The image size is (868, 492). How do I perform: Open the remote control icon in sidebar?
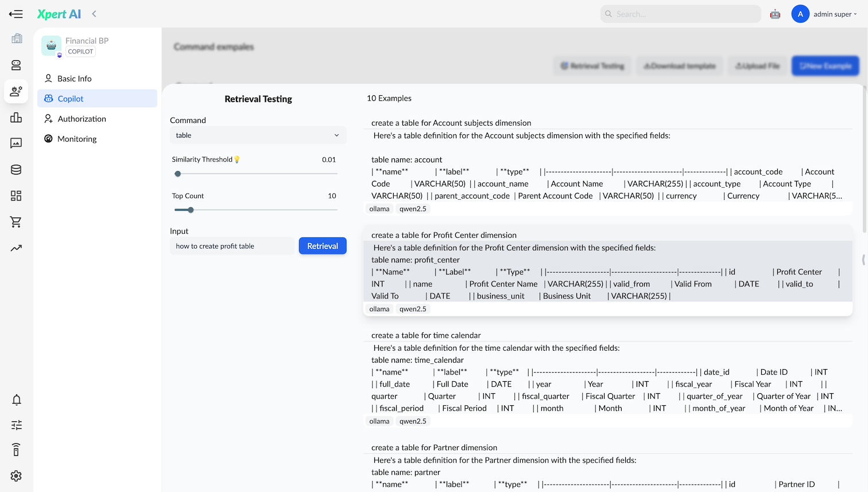click(16, 450)
